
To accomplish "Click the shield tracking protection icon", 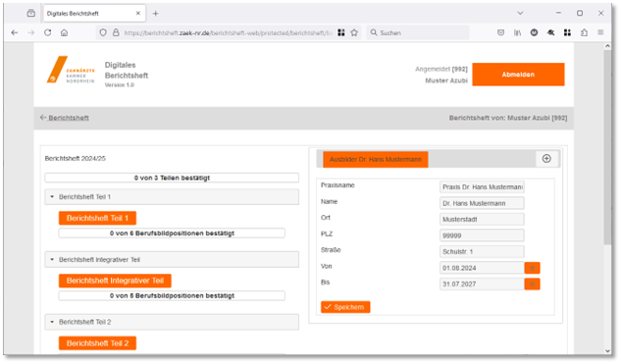I will pos(103,33).
